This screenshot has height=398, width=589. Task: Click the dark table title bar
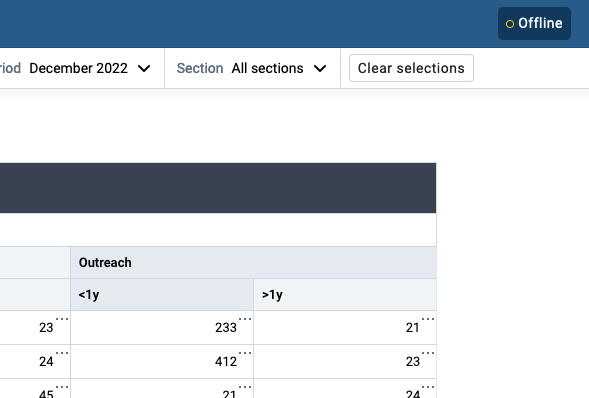point(218,188)
